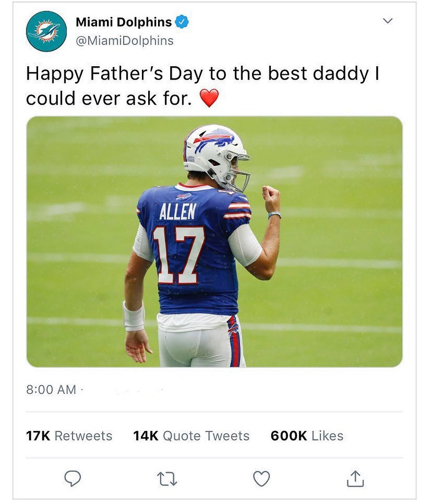Click the 8:00 AM timestamp

tap(51, 389)
